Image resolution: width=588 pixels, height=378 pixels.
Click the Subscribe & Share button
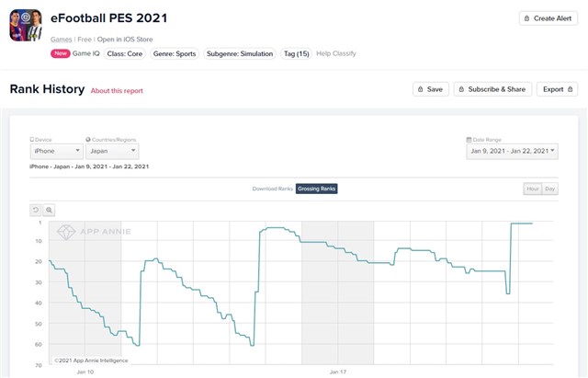[x=492, y=89]
